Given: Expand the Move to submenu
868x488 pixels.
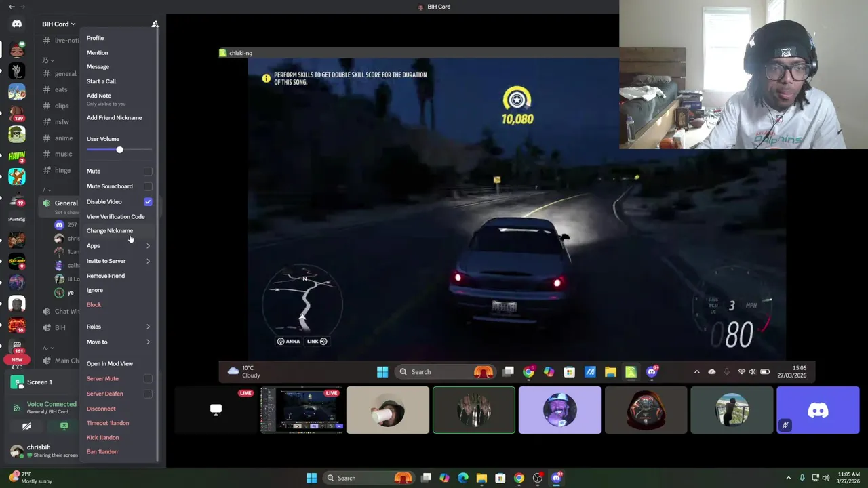Looking at the screenshot, I should 119,342.
